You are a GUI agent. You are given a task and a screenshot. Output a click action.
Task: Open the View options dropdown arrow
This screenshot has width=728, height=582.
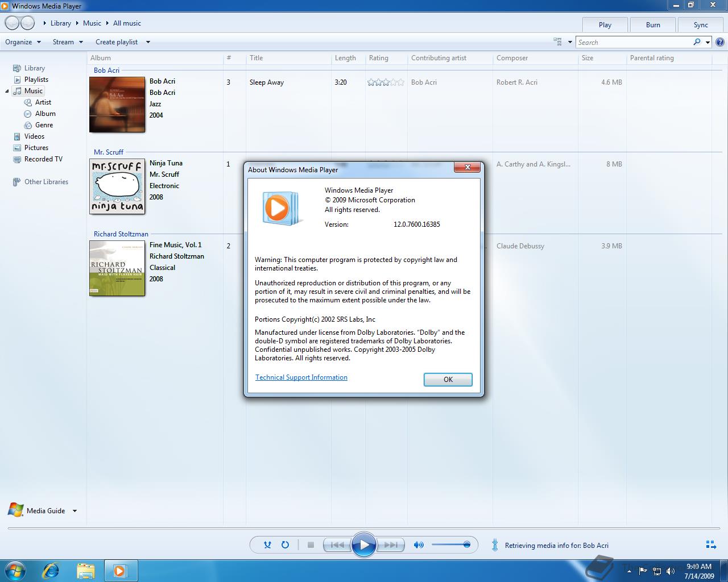pyautogui.click(x=570, y=42)
